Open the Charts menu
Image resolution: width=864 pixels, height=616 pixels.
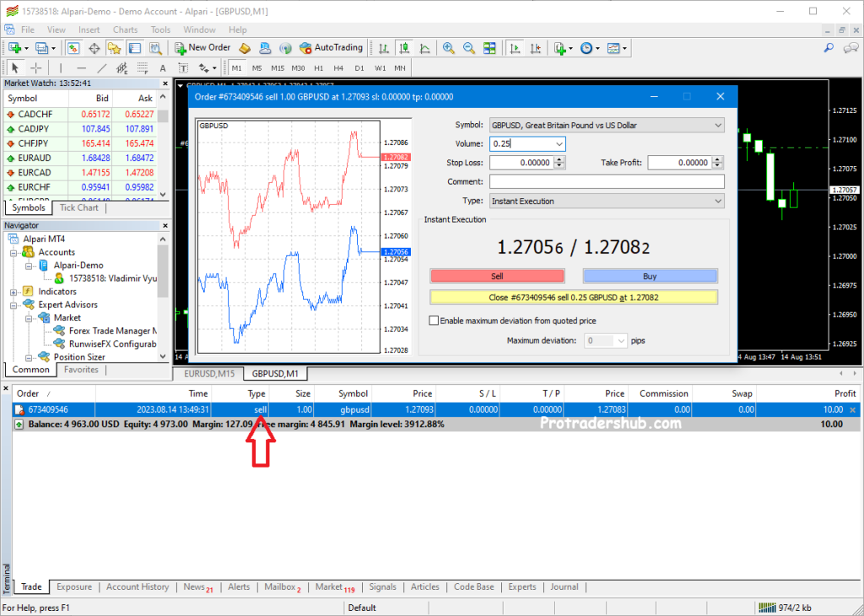pos(125,30)
